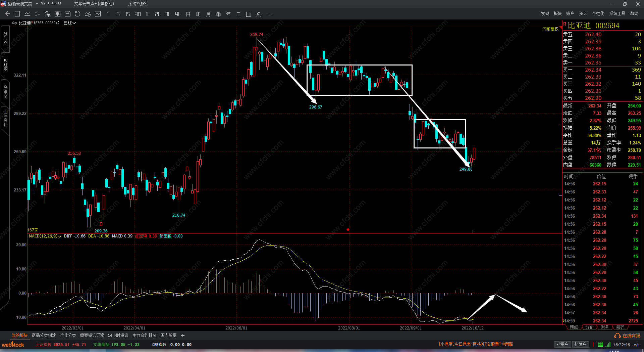Image resolution: width=644 pixels, height=352 pixels.
Task: Switch to 5-minute period
Action: [x=118, y=14]
